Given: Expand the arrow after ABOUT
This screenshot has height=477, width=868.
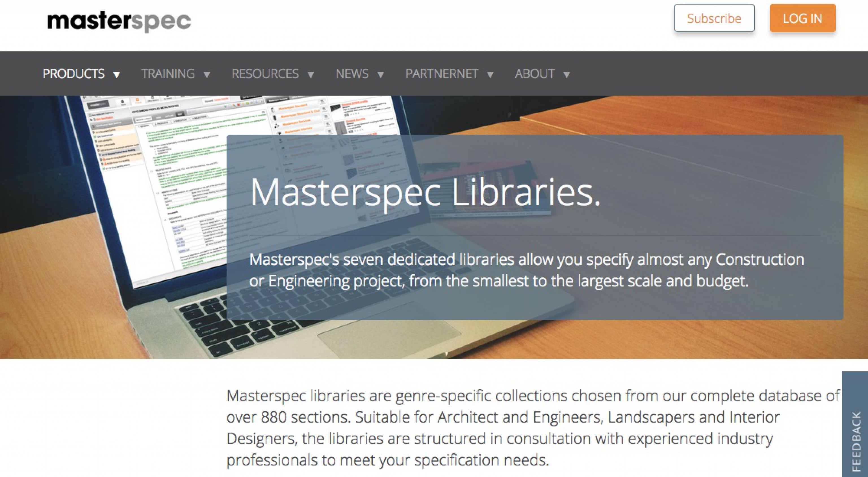Looking at the screenshot, I should pos(567,75).
